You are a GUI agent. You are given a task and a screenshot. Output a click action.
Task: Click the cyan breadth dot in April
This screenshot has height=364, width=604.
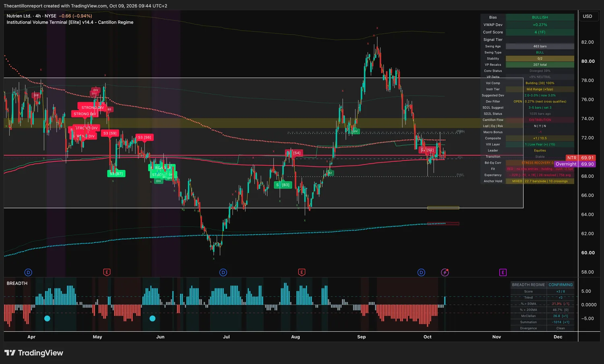click(47, 319)
